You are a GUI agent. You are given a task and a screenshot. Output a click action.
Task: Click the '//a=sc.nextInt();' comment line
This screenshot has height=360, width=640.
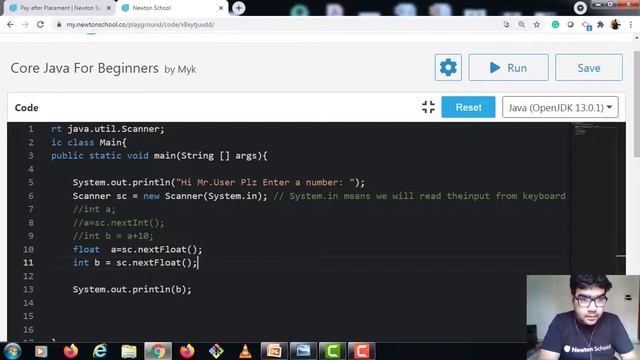click(x=118, y=222)
